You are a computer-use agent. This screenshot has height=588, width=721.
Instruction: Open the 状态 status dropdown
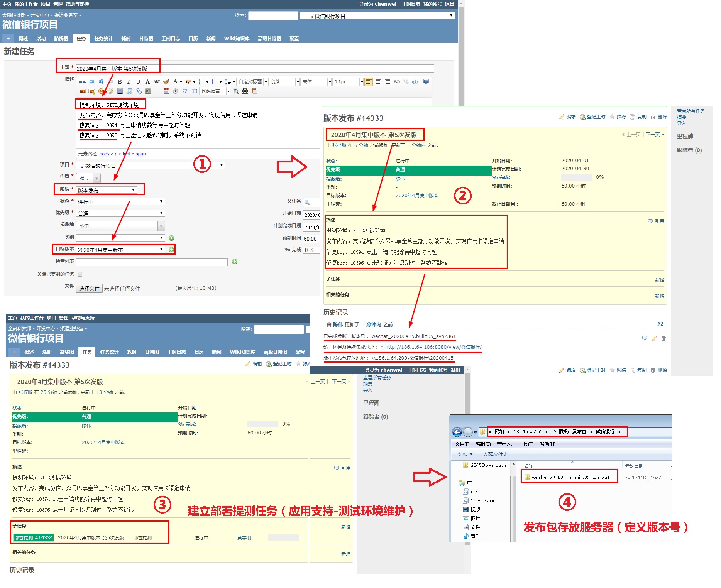point(120,201)
